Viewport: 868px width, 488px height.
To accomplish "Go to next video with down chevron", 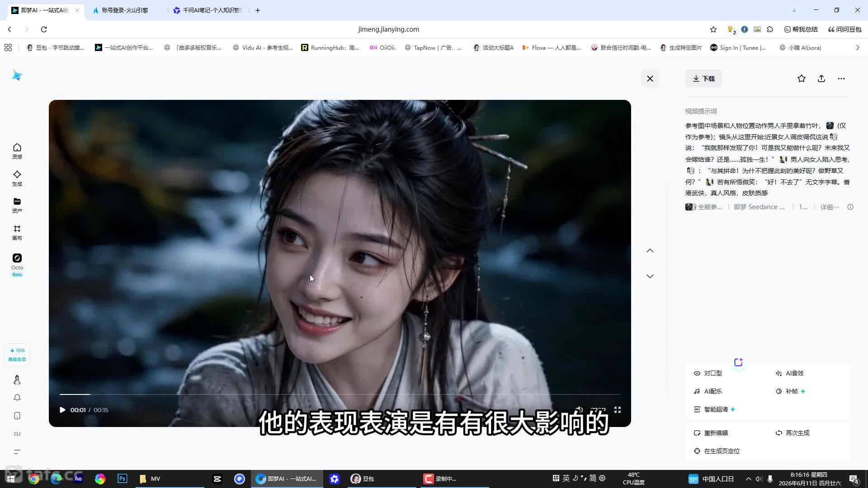I will click(650, 276).
